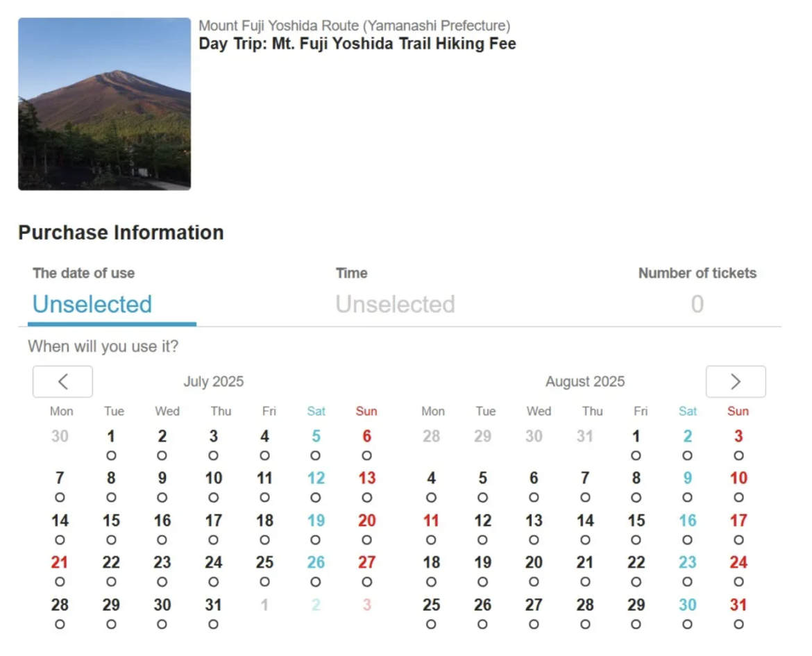This screenshot has height=656, width=812.
Task: Select the circle under Monday August 18
Action: [x=431, y=582]
